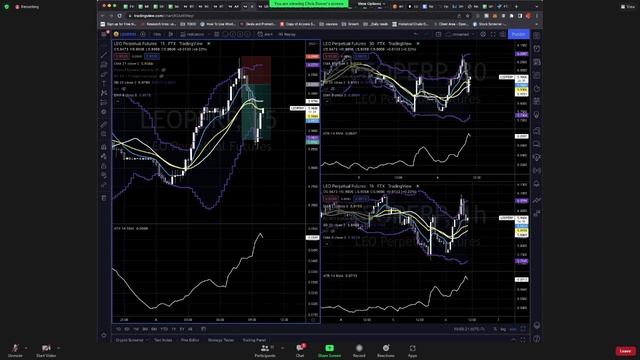Click the browser address bar
This screenshot has width=640, height=360.
pyautogui.click(x=294, y=16)
